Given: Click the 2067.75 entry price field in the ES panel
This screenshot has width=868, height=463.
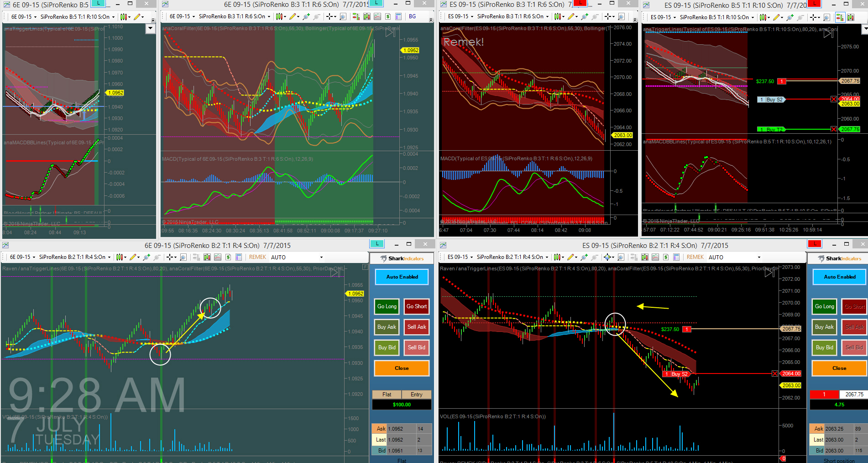Looking at the screenshot, I should 854,395.
